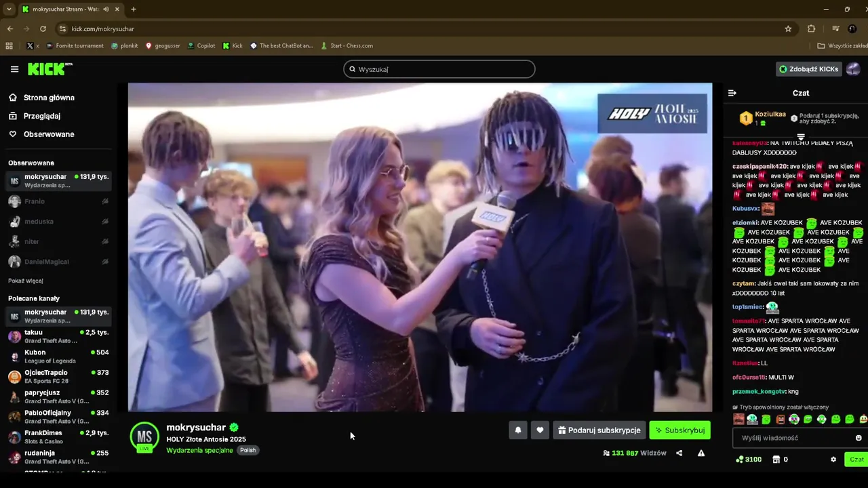868x488 pixels.
Task: Open a new browser tab
Action: click(134, 9)
